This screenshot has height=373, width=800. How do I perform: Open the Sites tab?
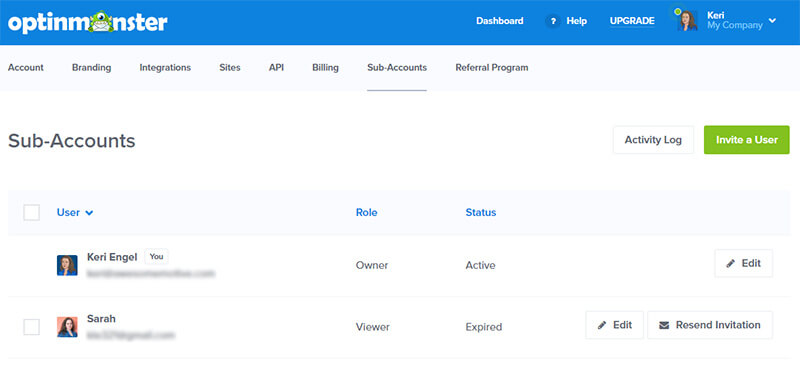(230, 67)
